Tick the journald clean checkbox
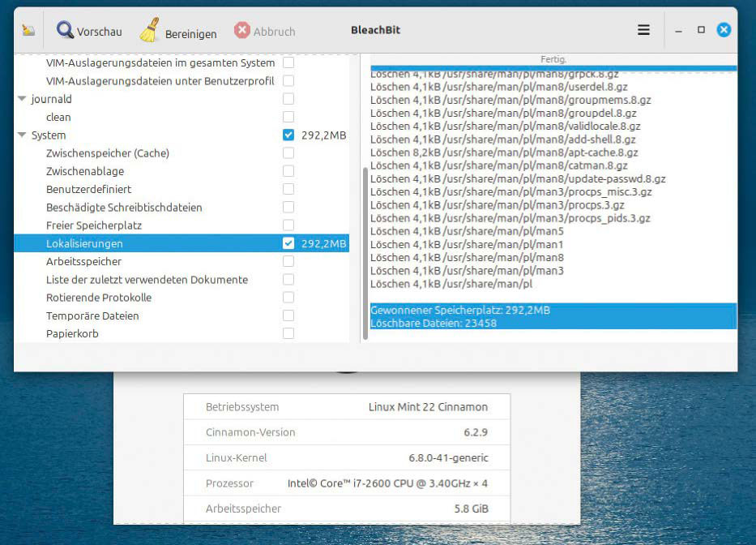Image resolution: width=756 pixels, height=545 pixels. 288,117
